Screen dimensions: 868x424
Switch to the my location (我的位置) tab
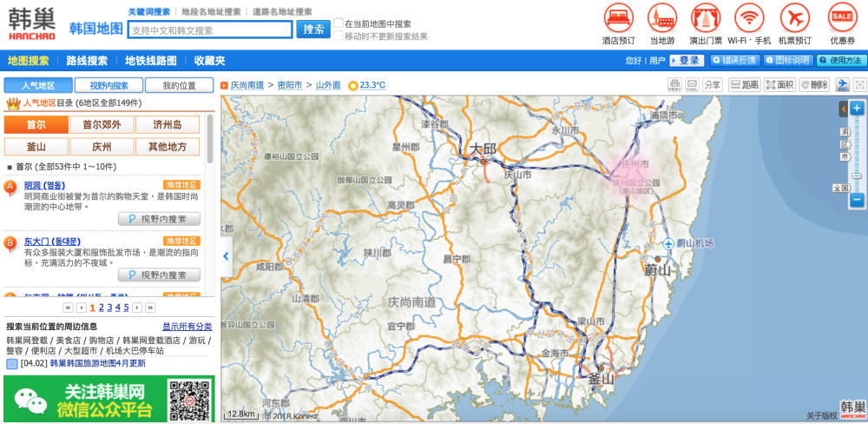click(x=180, y=85)
